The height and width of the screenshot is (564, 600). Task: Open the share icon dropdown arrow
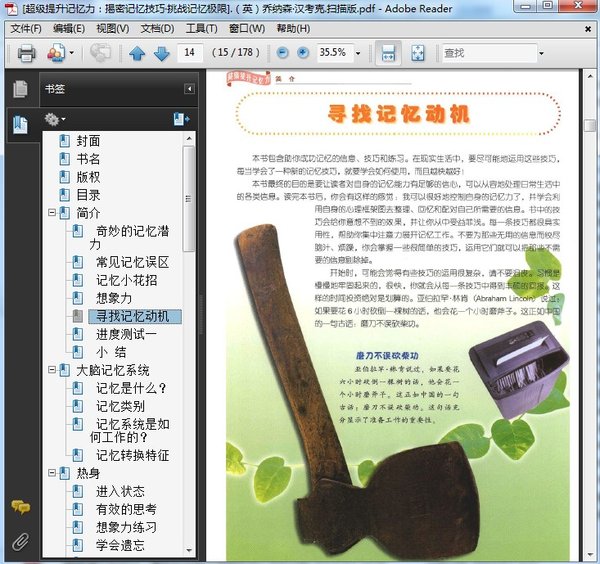[x=72, y=53]
